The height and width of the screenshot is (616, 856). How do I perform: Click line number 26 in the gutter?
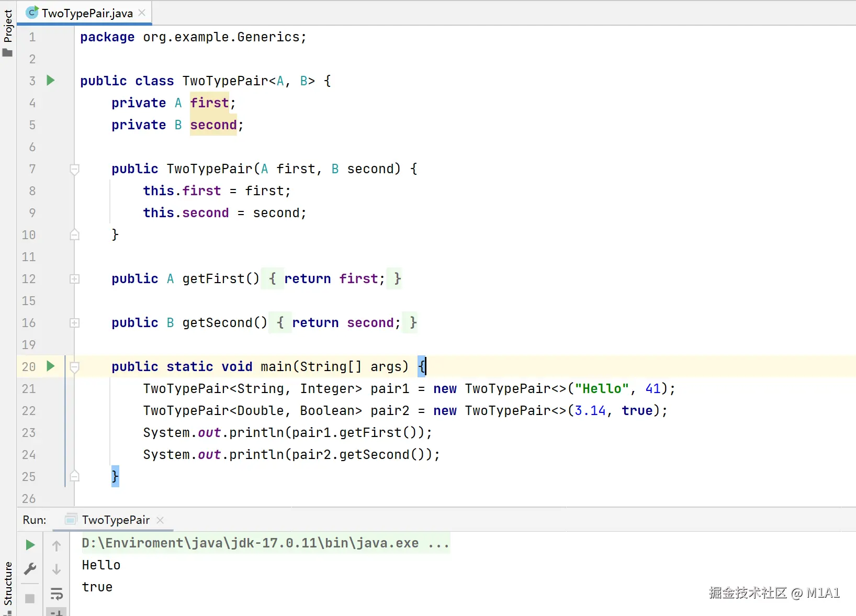click(x=29, y=499)
